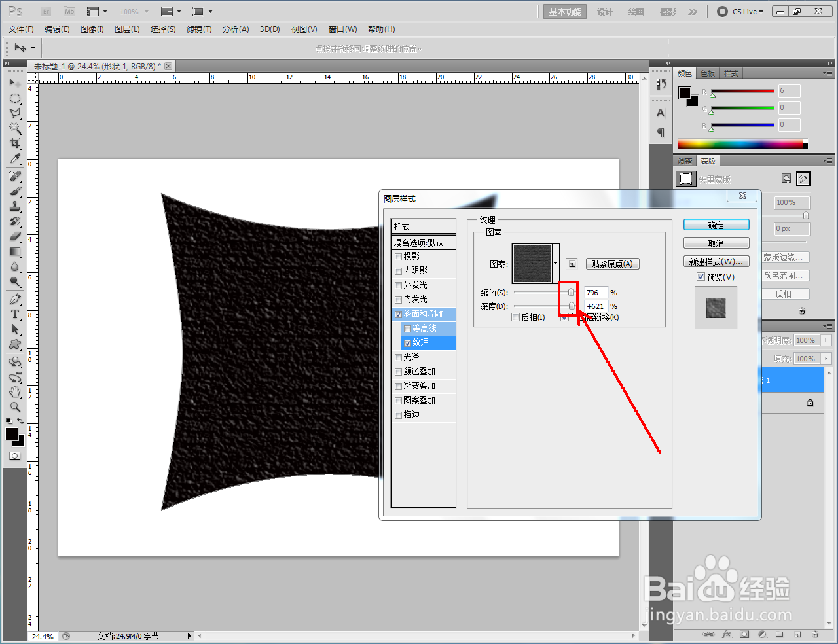This screenshot has width=838, height=644.
Task: Switch to the 样式 panel tab
Action: click(x=731, y=73)
